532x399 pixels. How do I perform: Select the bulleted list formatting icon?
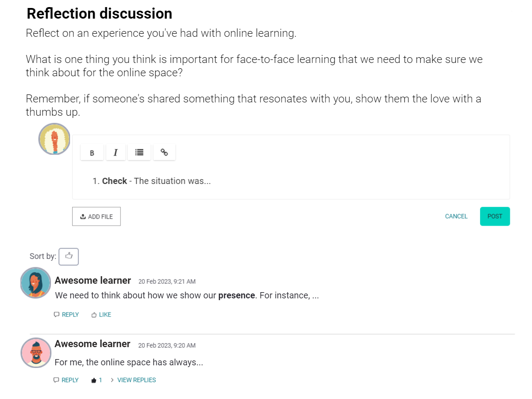139,152
